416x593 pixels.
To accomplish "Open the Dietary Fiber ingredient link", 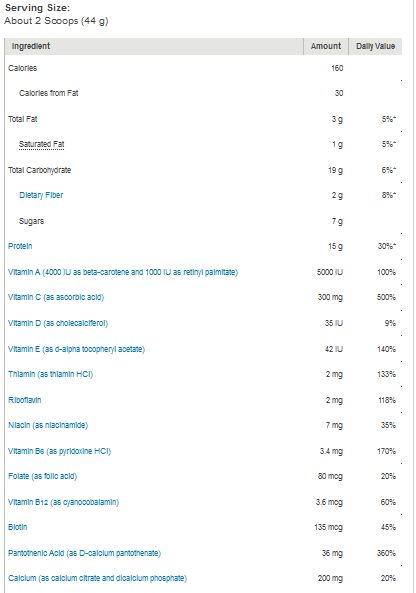I will 41,195.
